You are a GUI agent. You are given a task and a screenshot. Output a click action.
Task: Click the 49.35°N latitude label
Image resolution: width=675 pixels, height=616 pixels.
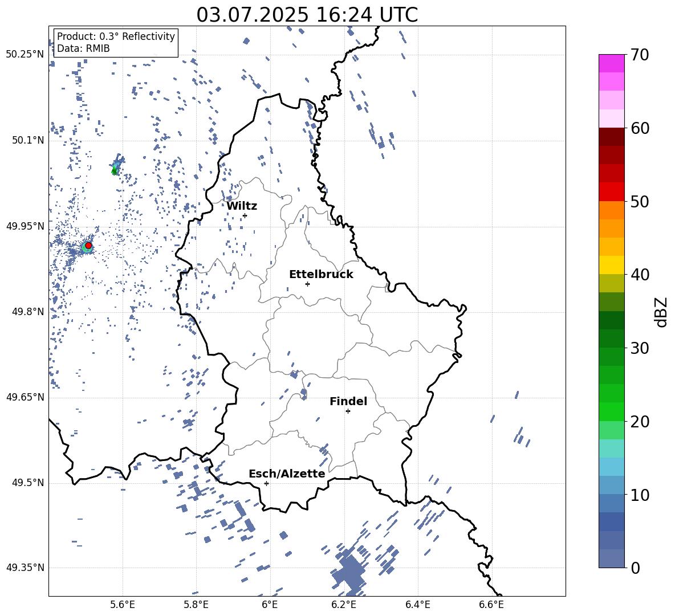(25, 568)
